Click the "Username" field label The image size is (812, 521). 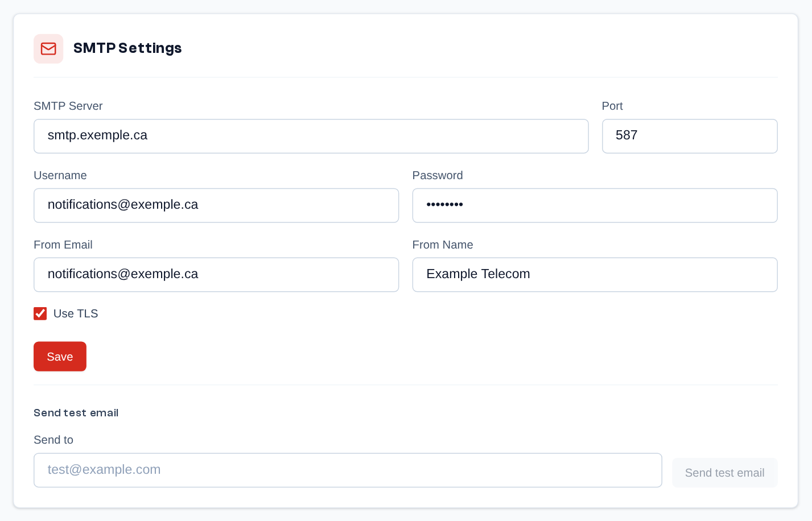tap(60, 176)
